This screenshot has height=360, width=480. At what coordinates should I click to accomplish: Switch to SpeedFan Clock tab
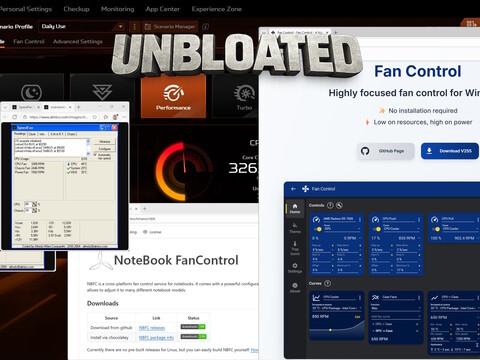point(32,134)
